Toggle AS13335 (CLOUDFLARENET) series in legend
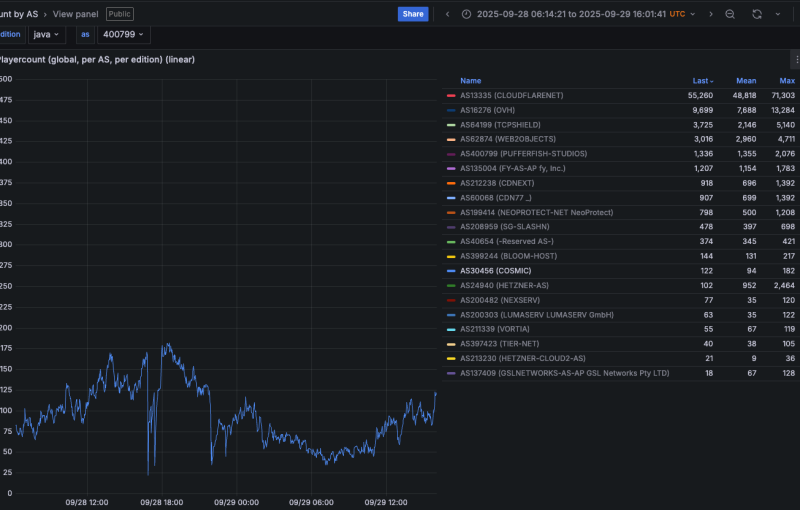The image size is (800, 510). click(511, 95)
